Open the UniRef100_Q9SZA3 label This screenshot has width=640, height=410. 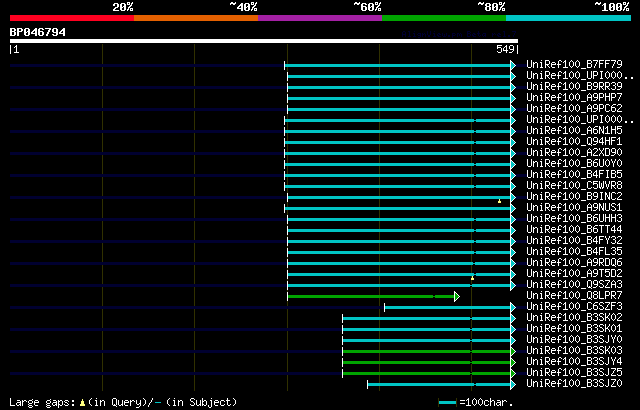(574, 285)
